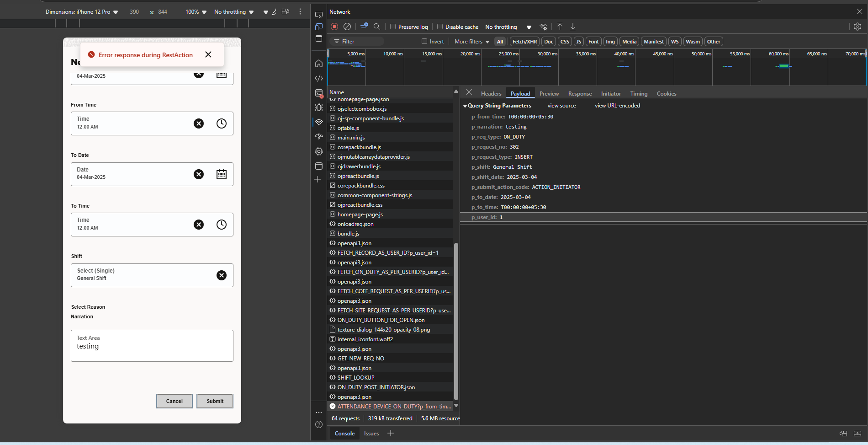Open the To Date calendar picker

point(222,174)
